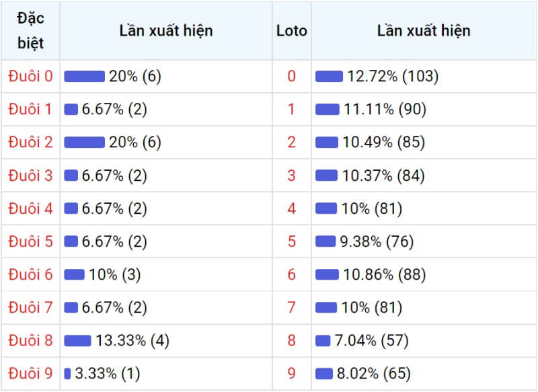Click the Đuôi 6 row label
The height and width of the screenshot is (392, 538).
pos(30,274)
